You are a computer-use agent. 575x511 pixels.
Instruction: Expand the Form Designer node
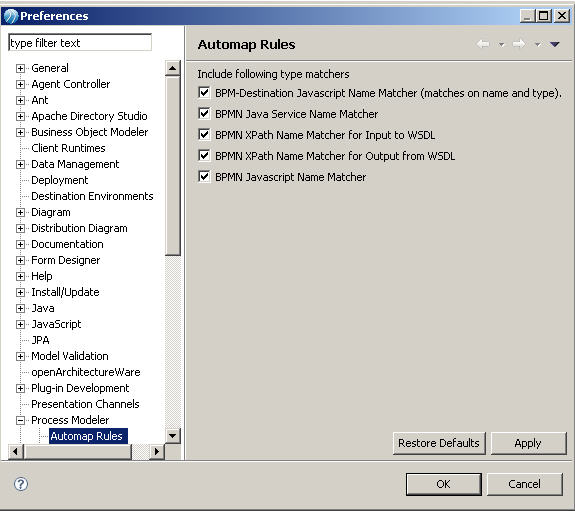pos(20,260)
